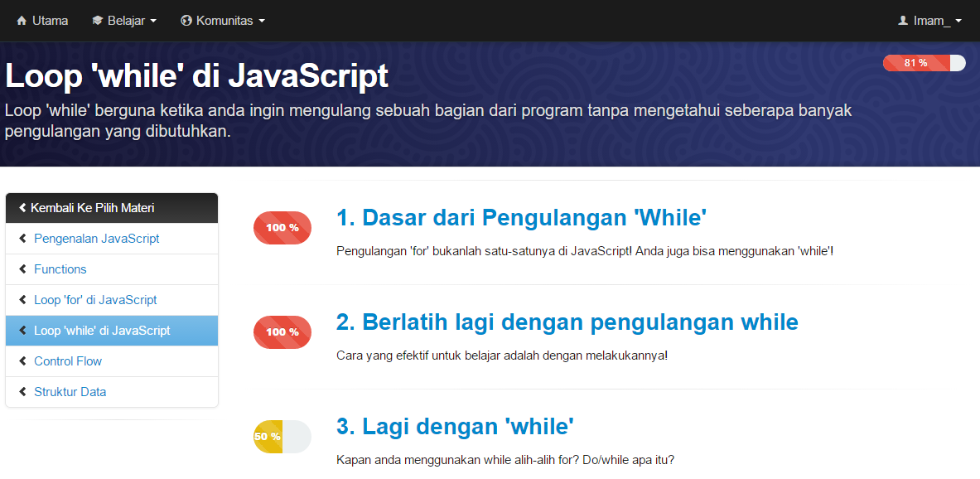Click the 50% pie indicator on lesson 3
Image resolution: width=980 pixels, height=479 pixels.
click(x=282, y=436)
